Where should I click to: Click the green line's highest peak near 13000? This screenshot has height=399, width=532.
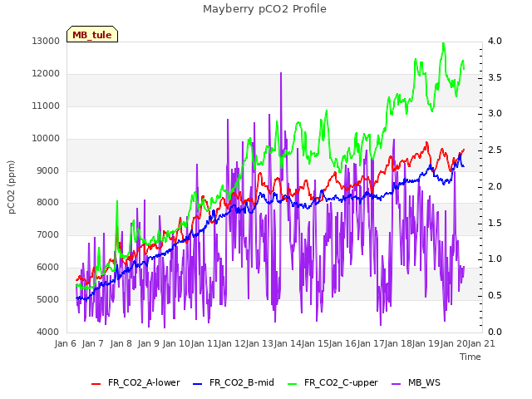(443, 44)
